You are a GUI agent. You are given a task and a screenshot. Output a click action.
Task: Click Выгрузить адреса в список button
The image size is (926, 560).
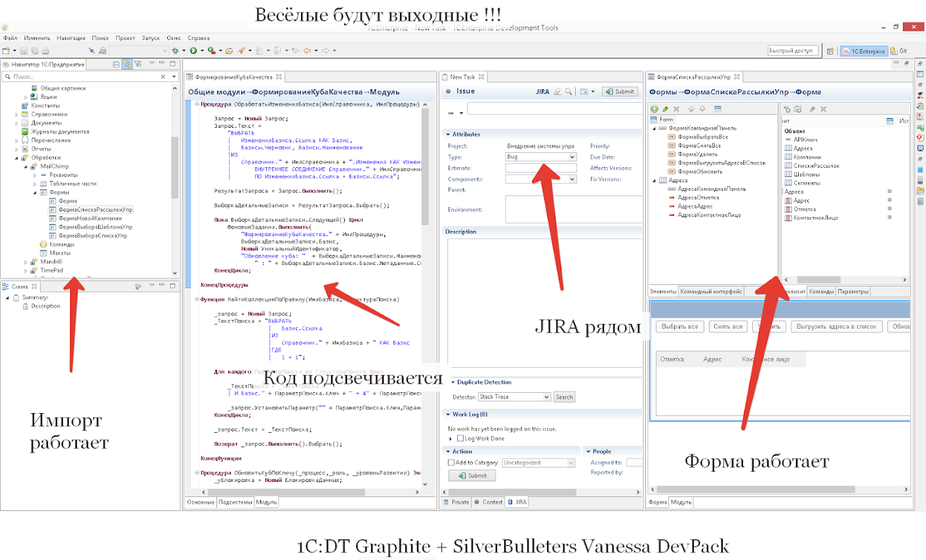pyautogui.click(x=836, y=327)
